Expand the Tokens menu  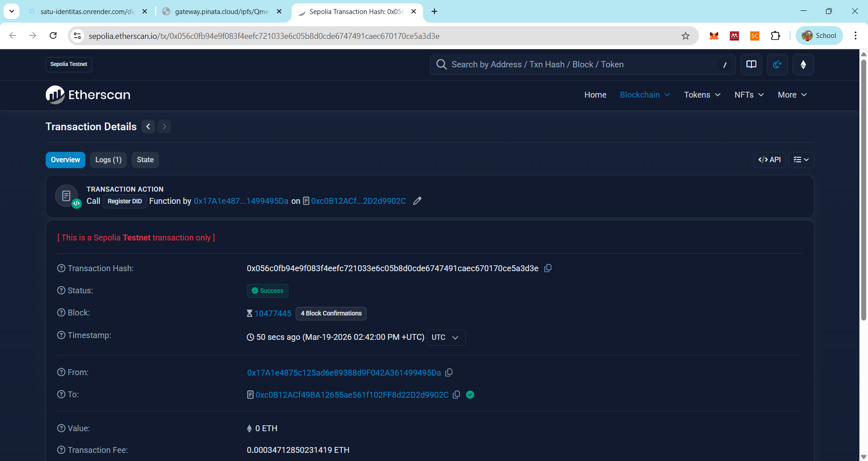[x=702, y=95]
